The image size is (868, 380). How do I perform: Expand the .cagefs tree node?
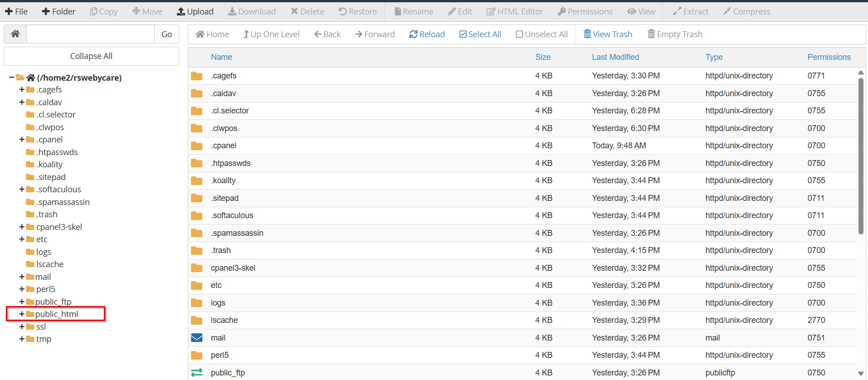point(22,90)
